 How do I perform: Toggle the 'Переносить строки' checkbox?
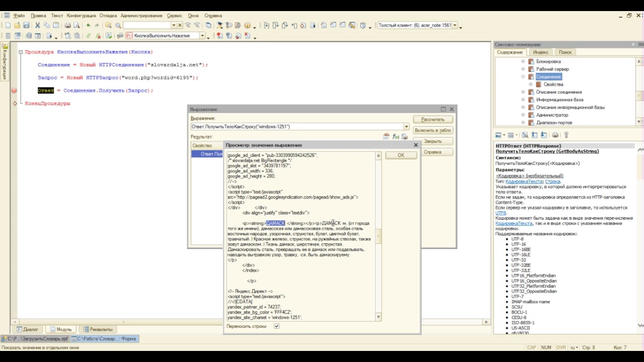point(276,326)
